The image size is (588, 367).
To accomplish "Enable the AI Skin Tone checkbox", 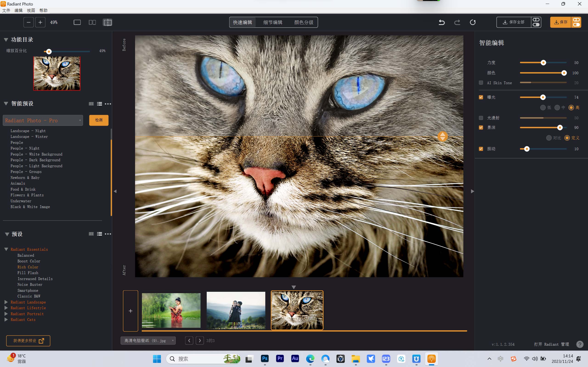I will point(481,83).
